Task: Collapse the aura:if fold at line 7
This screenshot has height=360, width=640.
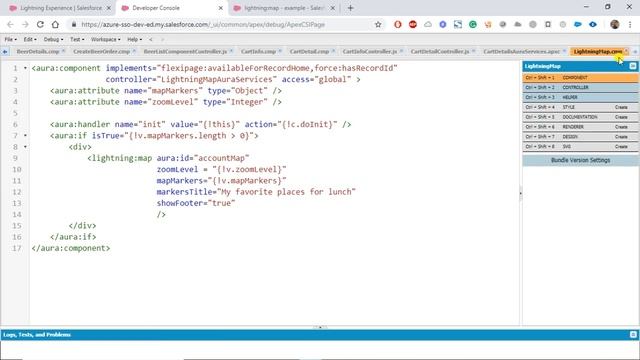Action: click(x=25, y=135)
